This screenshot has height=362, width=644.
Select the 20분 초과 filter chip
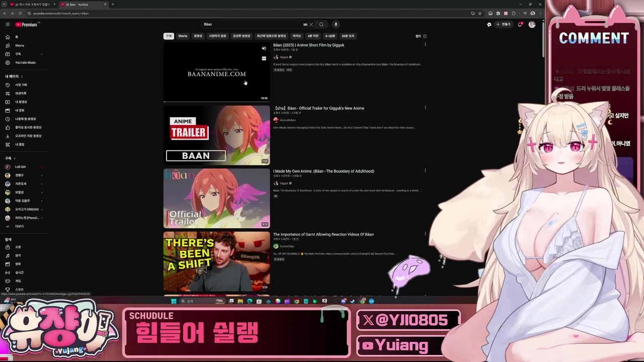[348, 36]
